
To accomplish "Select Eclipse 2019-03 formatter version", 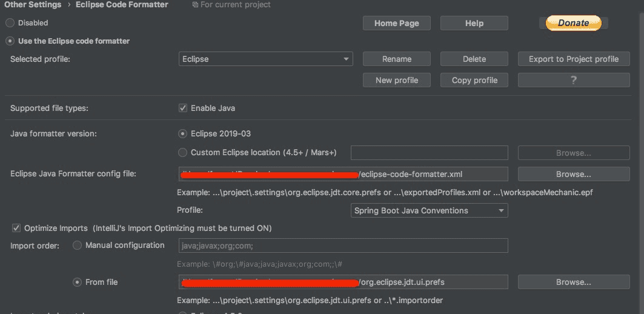I will click(183, 134).
